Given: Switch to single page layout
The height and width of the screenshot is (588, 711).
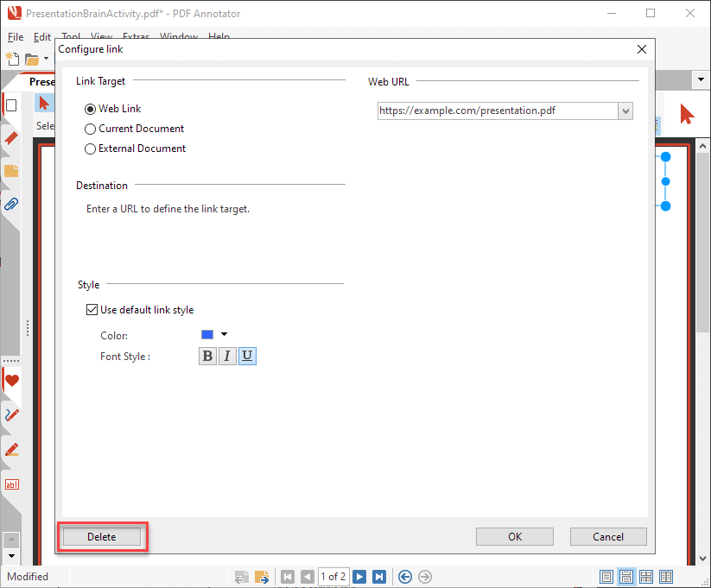Looking at the screenshot, I should 606,577.
